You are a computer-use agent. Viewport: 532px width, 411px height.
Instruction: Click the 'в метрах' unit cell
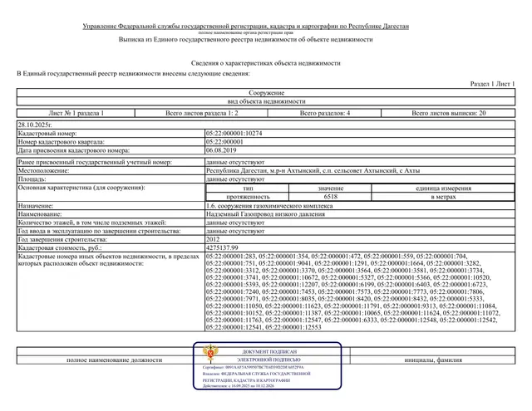pos(443,197)
